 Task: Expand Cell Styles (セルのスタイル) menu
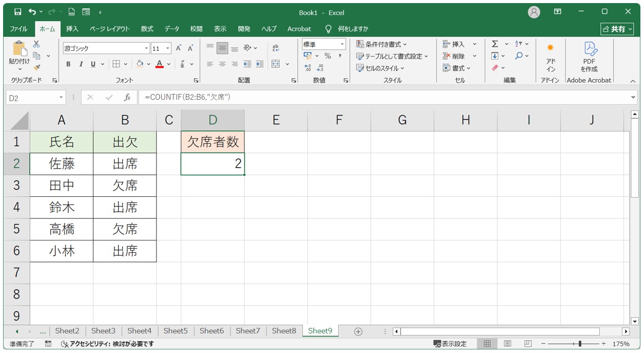[x=380, y=68]
